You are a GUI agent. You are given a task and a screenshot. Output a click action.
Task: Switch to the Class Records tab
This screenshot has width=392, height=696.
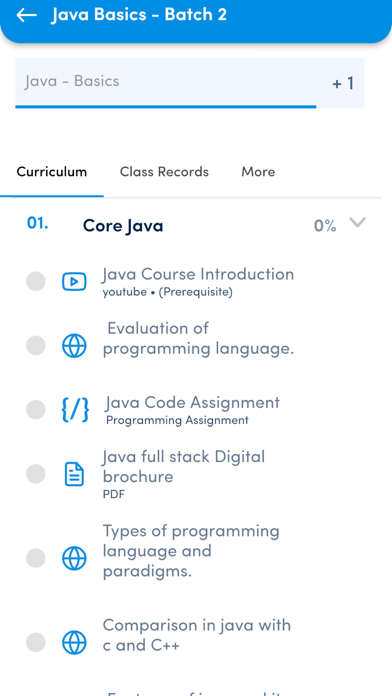(164, 172)
